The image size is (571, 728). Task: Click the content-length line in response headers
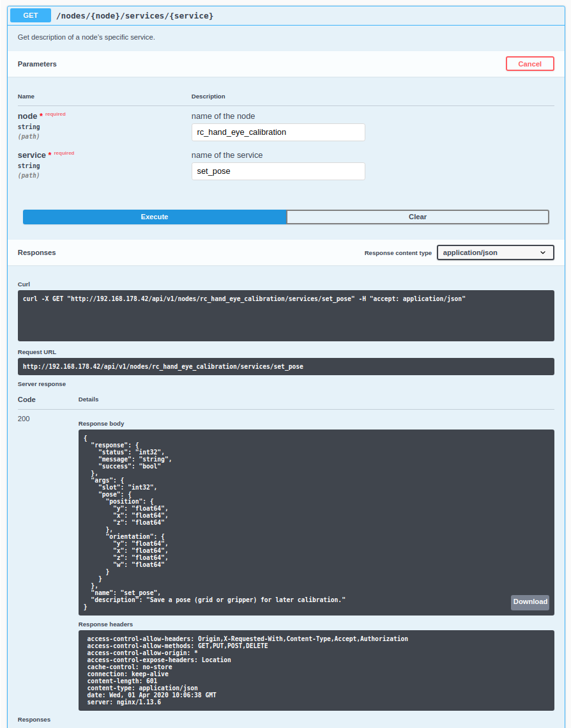(x=122, y=681)
